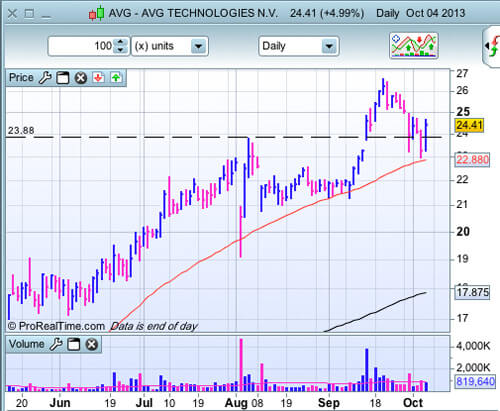Click the Price panel title
This screenshot has height=411, width=500.
[x=21, y=78]
